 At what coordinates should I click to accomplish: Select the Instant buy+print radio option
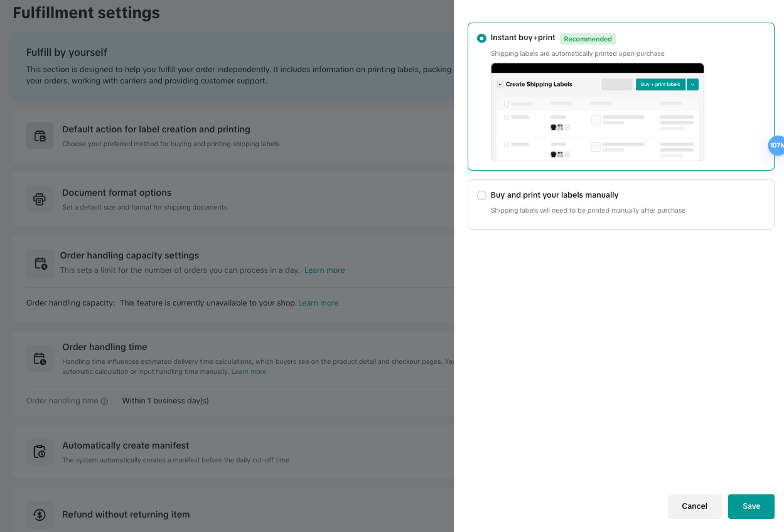click(481, 38)
